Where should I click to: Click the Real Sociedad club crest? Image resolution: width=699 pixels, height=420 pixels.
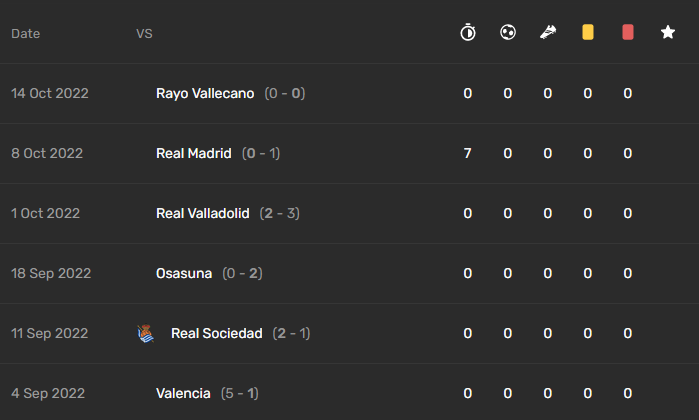point(145,334)
